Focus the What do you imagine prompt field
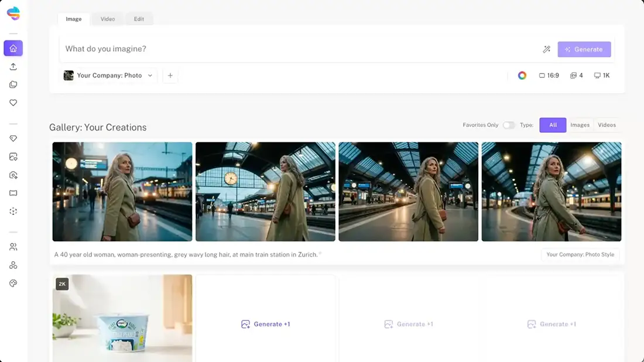 pos(300,49)
